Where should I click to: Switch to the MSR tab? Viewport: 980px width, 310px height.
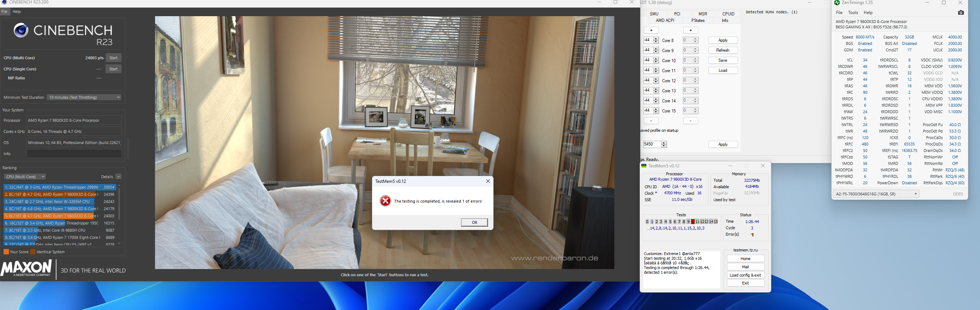click(703, 14)
